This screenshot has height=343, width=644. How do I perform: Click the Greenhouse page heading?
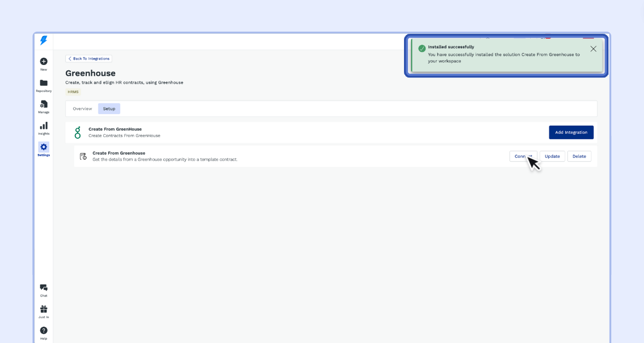click(90, 73)
